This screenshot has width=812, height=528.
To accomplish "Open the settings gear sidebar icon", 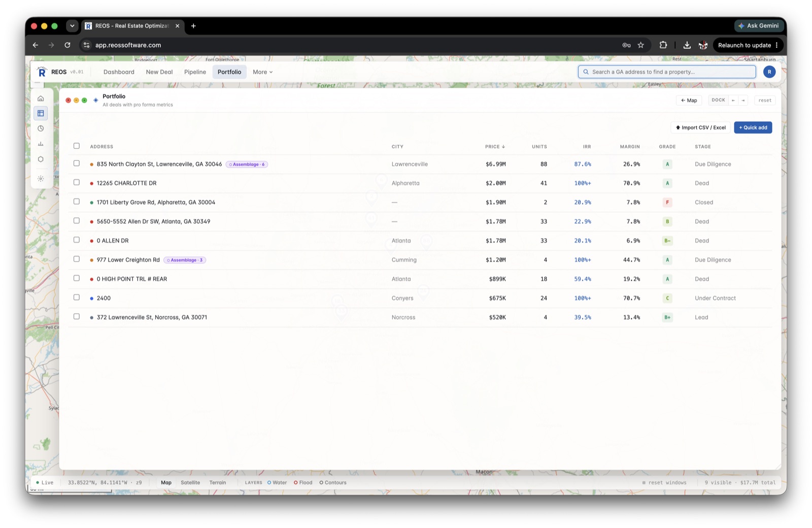I will [x=41, y=179].
